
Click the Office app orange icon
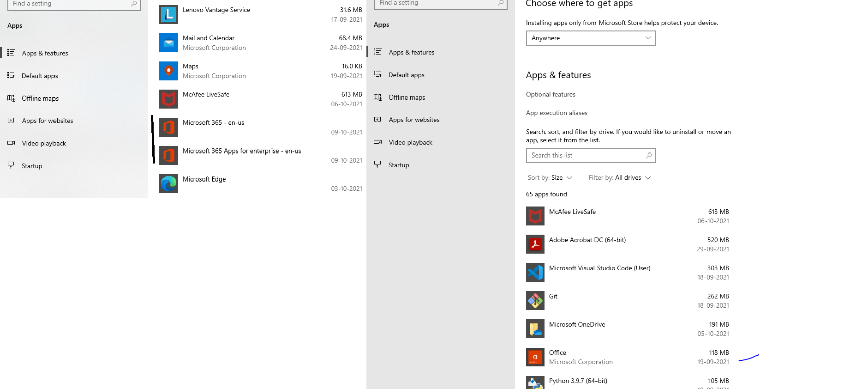click(x=535, y=357)
